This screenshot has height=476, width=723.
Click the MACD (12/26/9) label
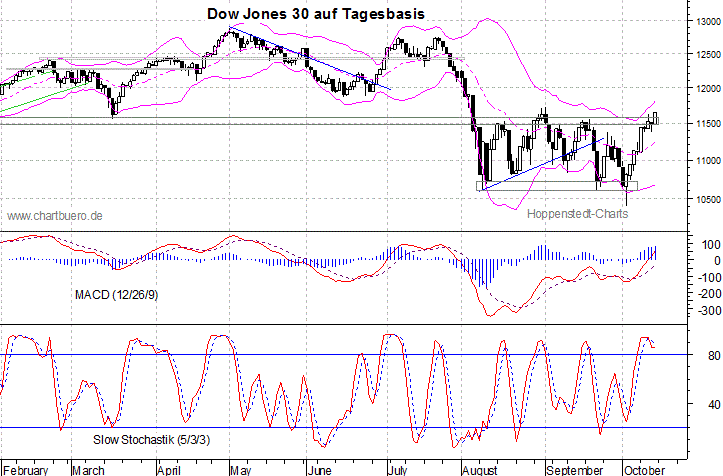[117, 295]
